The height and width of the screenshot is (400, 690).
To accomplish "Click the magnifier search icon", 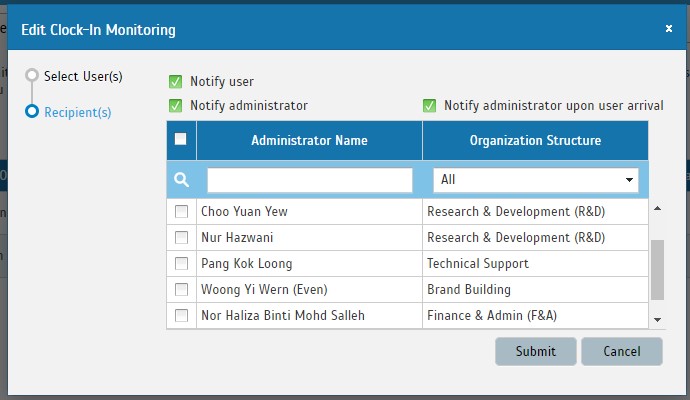I will (181, 180).
